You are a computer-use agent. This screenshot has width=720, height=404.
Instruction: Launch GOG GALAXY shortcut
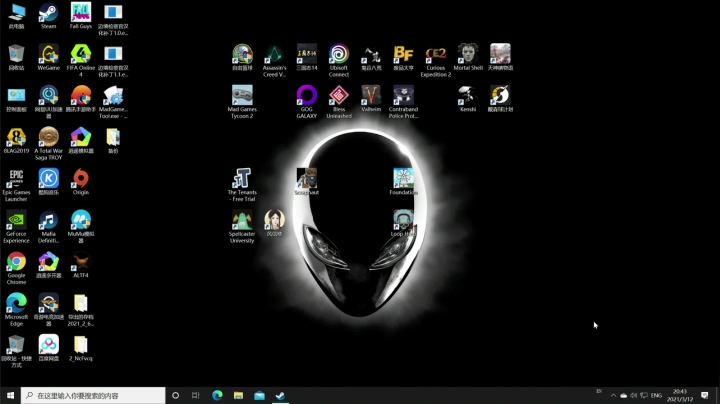point(307,102)
